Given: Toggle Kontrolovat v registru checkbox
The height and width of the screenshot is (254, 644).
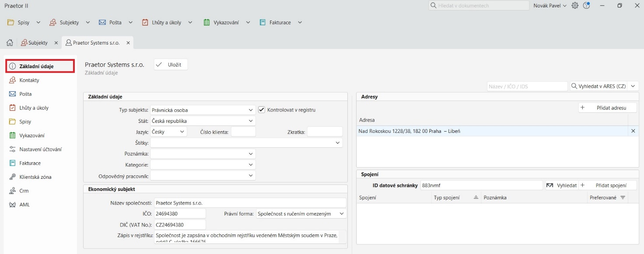Looking at the screenshot, I should tap(262, 110).
